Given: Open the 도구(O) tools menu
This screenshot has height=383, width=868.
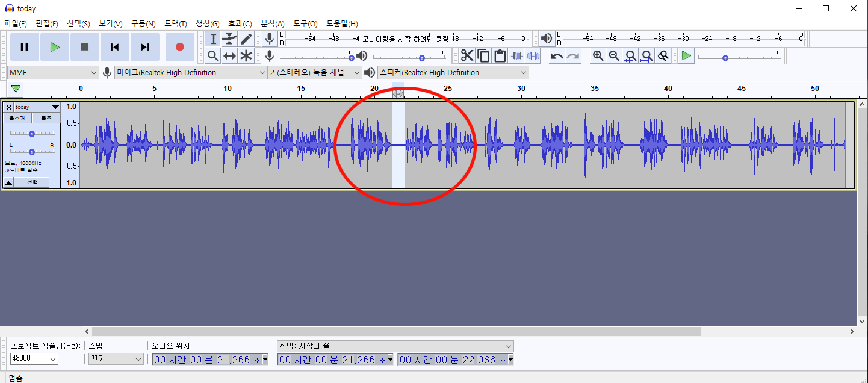Looking at the screenshot, I should coord(305,23).
